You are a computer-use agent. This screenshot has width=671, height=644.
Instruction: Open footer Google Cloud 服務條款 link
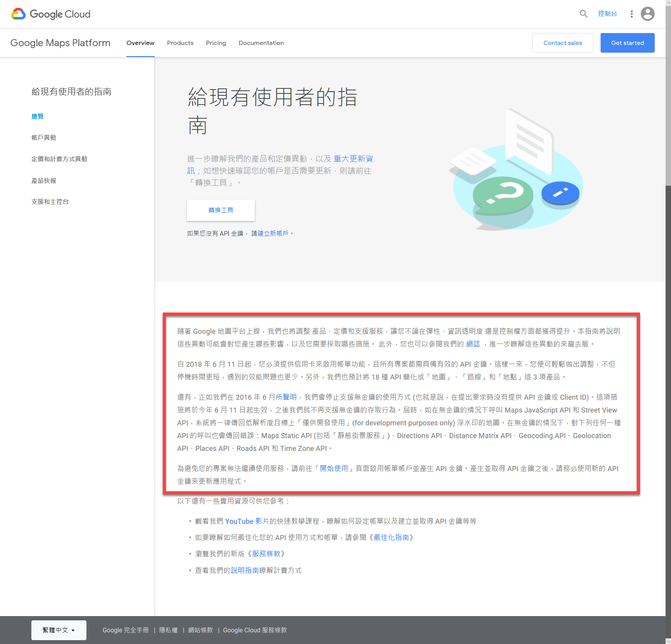pyautogui.click(x=255, y=630)
